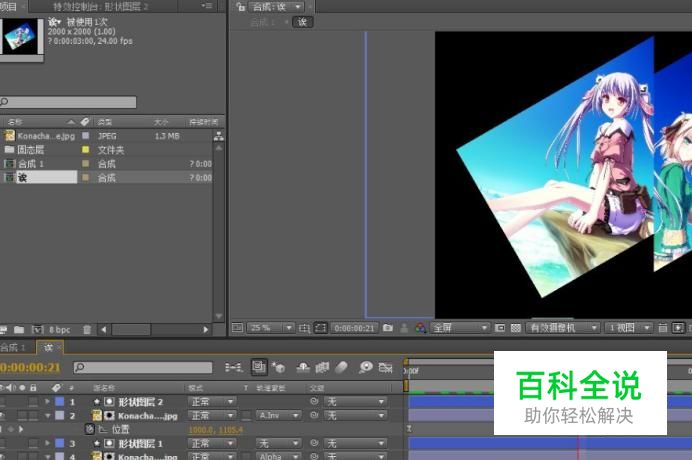Viewport: 692px width, 460px height.
Task: Click viewer current time 0:00:00:21 button
Action: [354, 328]
